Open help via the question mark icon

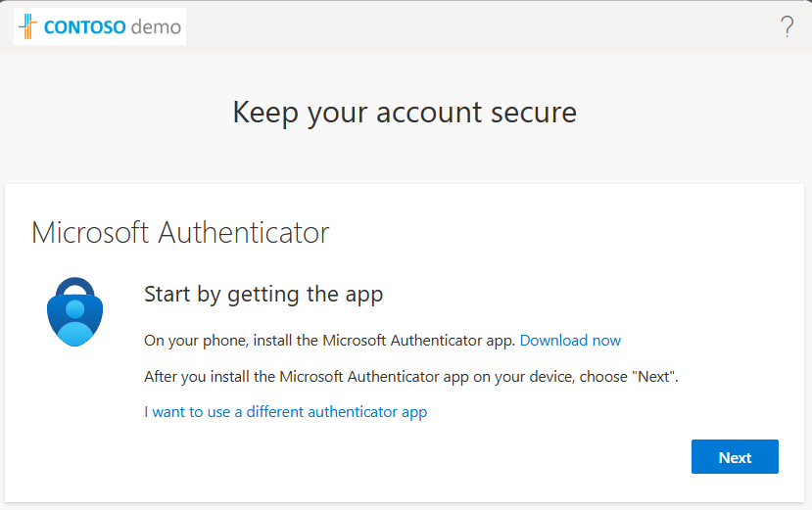(788, 26)
